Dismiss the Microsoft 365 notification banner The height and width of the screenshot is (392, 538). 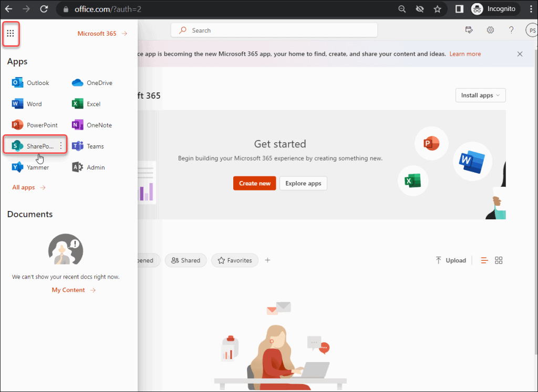tap(520, 54)
